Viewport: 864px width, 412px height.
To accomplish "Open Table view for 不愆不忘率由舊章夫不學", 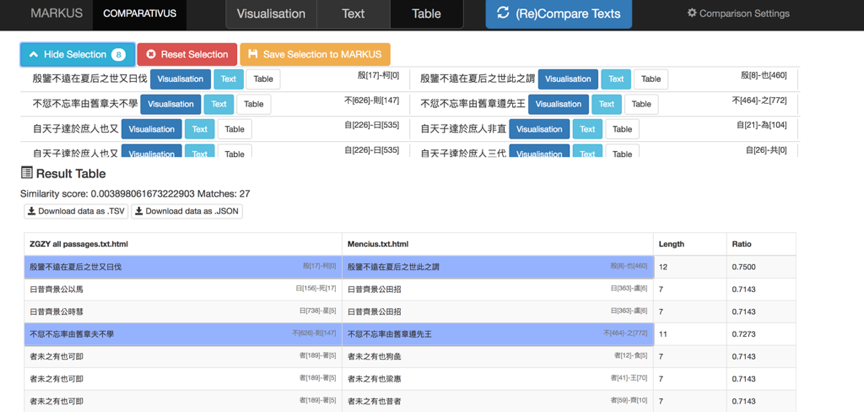I will pyautogui.click(x=254, y=104).
